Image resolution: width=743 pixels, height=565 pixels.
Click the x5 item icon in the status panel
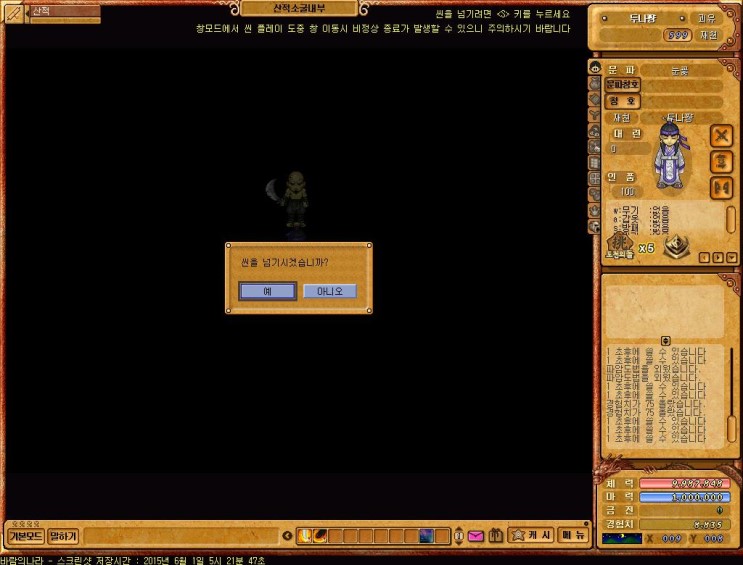click(x=620, y=245)
